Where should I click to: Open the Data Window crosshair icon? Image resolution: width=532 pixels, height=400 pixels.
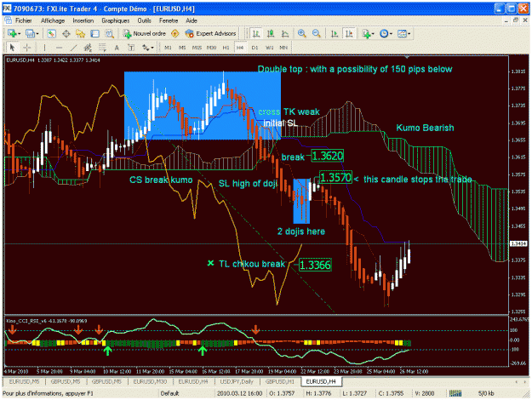(66, 33)
